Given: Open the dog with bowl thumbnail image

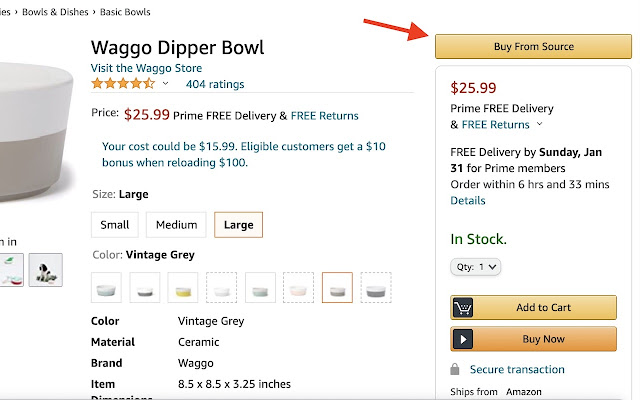Looking at the screenshot, I should [45, 269].
